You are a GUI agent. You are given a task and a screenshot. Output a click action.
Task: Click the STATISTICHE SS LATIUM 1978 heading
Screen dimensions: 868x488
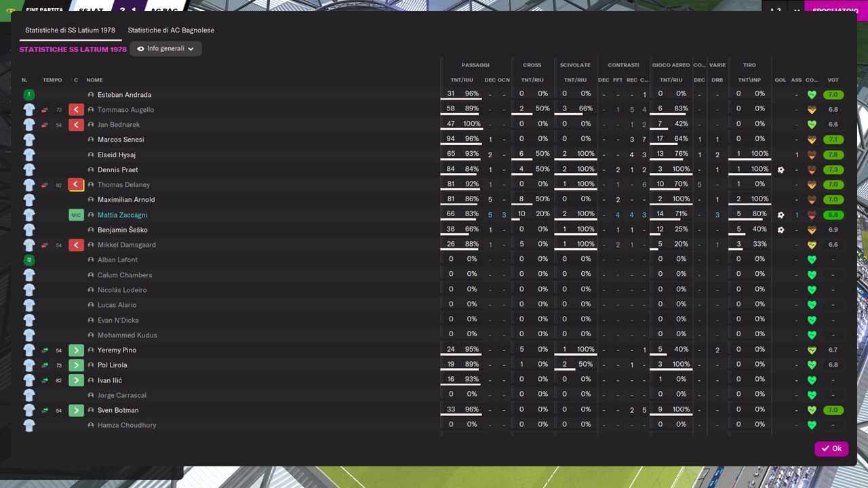point(73,49)
